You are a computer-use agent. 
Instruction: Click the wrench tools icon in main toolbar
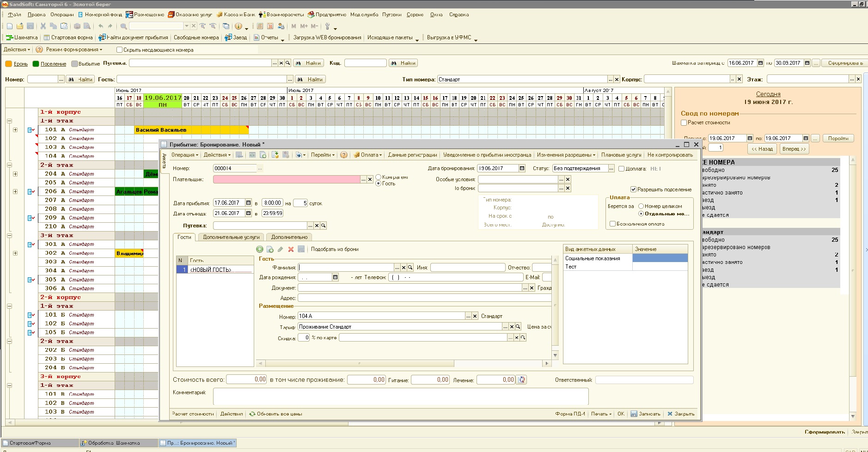point(328,26)
